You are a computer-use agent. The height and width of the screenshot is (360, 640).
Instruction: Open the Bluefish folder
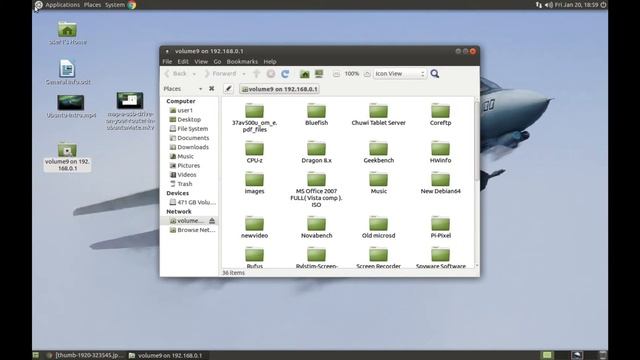[316, 114]
